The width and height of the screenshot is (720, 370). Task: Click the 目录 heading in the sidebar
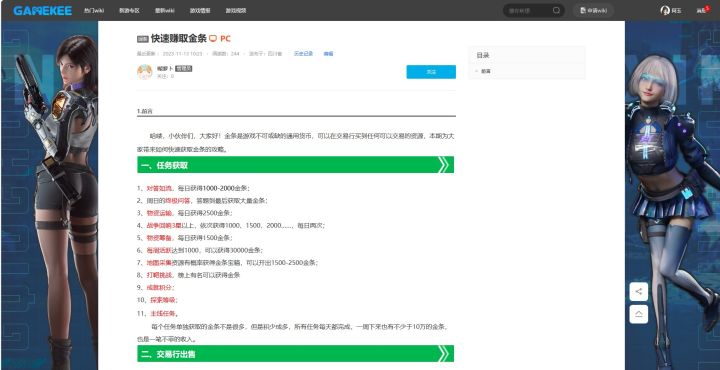pos(483,55)
